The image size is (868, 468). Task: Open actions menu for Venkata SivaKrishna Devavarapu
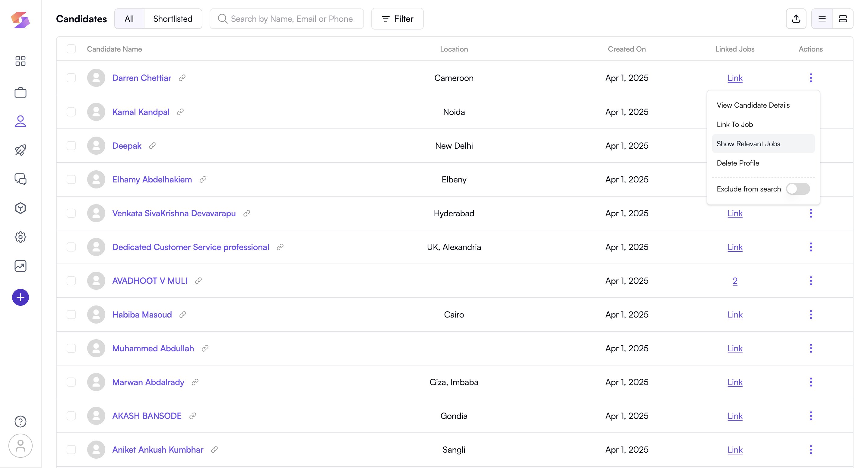click(x=811, y=213)
